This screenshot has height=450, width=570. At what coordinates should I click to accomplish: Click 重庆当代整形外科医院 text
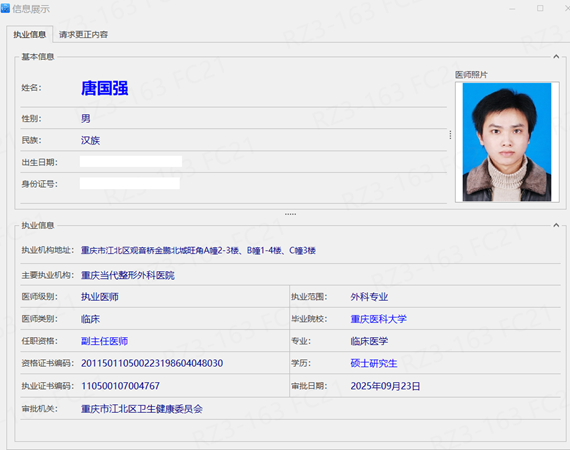click(128, 275)
